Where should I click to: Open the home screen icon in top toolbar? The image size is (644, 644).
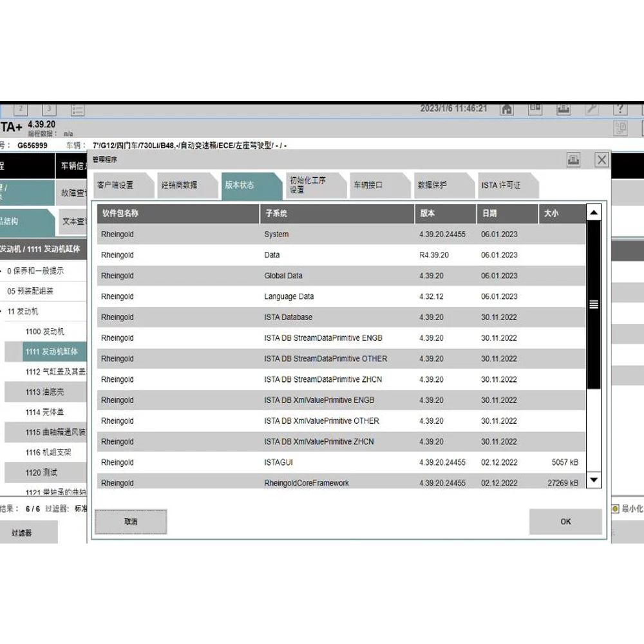[x=507, y=109]
